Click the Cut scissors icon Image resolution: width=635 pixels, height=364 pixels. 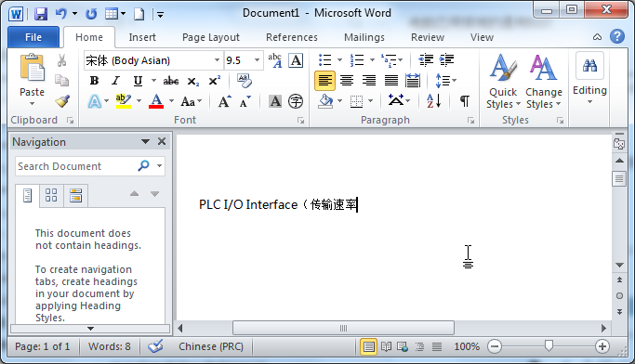point(61,60)
